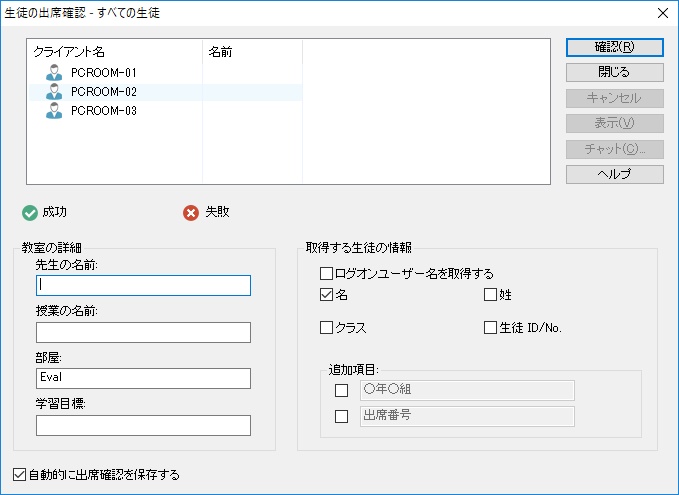Focus the 授業の名前 input field
This screenshot has width=679, height=495.
coord(143,332)
